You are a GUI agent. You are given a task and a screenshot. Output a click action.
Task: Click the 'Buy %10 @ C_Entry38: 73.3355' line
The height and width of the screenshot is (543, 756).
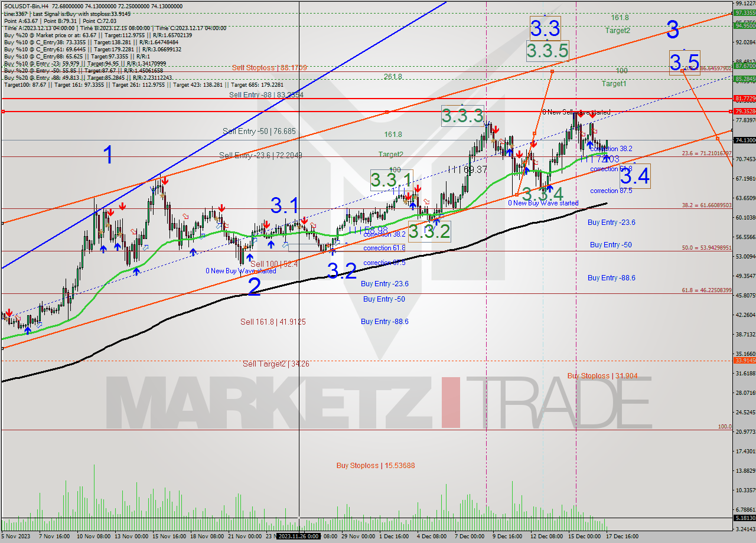(90, 42)
